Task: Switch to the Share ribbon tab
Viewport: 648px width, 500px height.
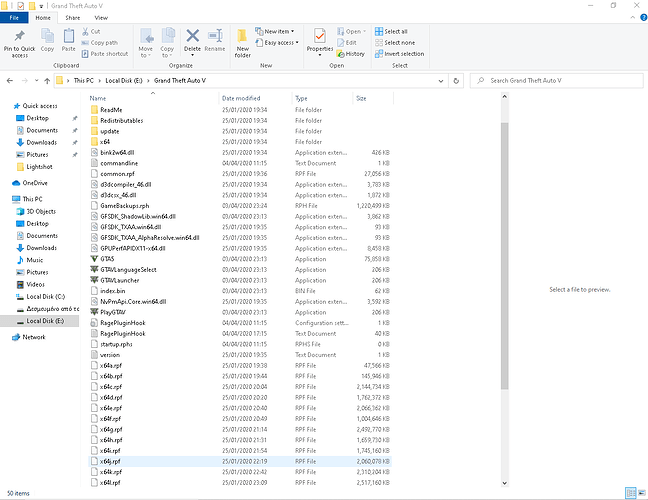Action: 73,18
